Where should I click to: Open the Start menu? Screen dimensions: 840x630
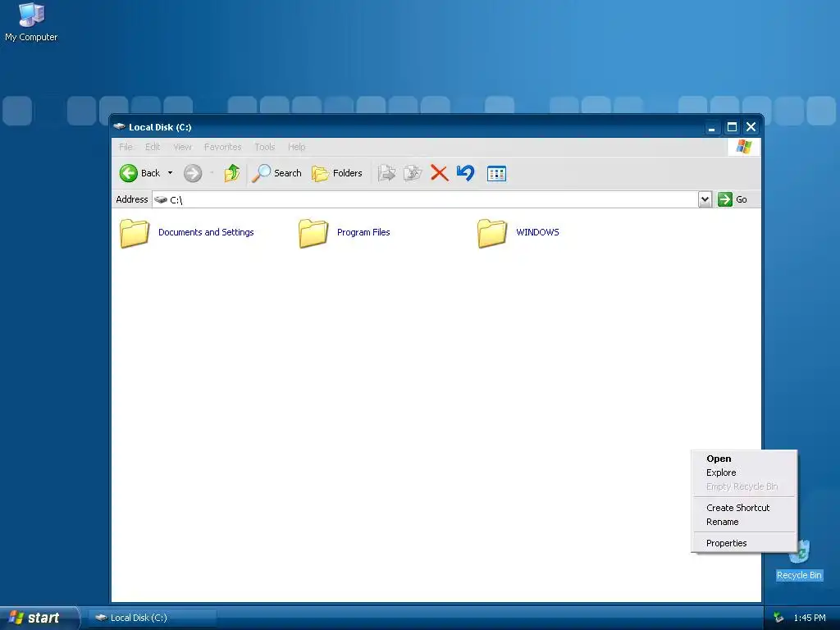39,618
